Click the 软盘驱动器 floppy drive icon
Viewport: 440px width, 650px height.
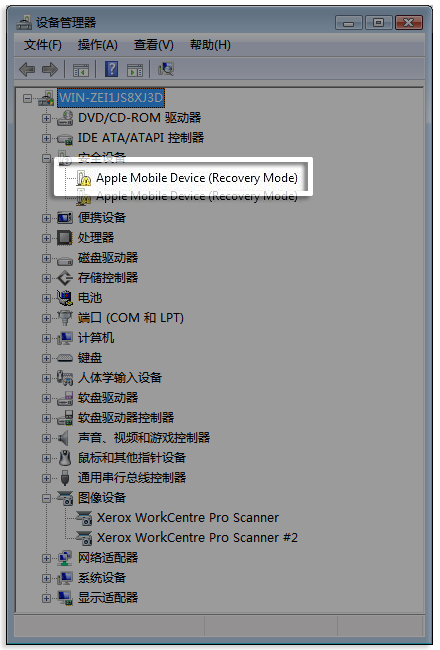tap(65, 398)
